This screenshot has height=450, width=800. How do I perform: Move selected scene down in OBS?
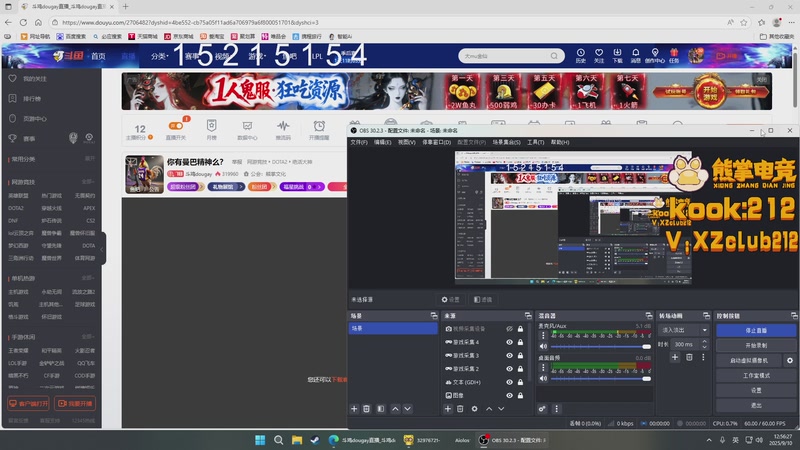pos(407,409)
